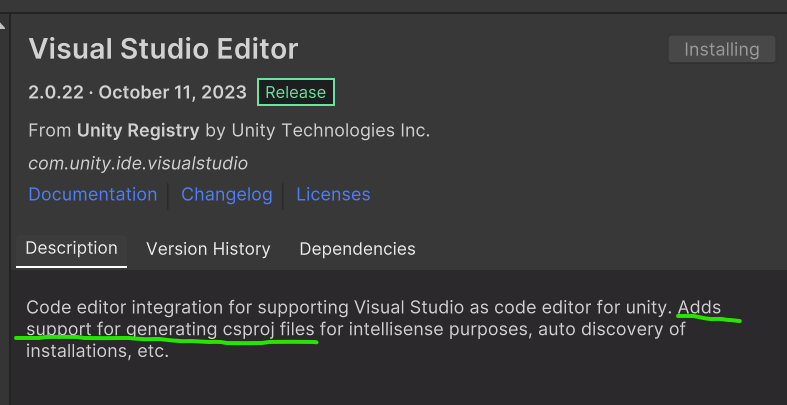Click the green Release tag
This screenshot has height=405, width=787.
pyautogui.click(x=295, y=92)
